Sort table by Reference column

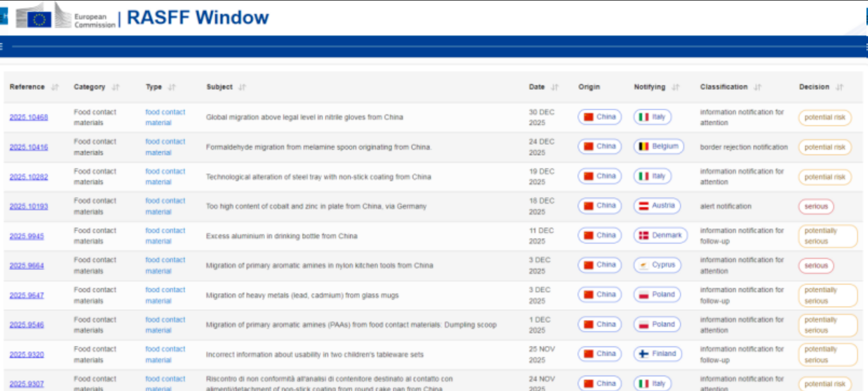point(55,87)
